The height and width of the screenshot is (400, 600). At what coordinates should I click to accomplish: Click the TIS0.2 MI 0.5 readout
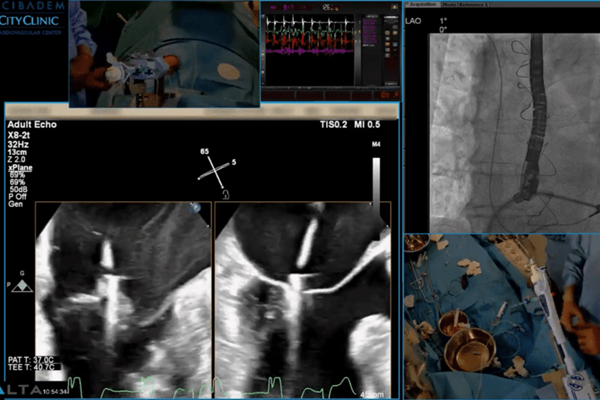pyautogui.click(x=348, y=127)
